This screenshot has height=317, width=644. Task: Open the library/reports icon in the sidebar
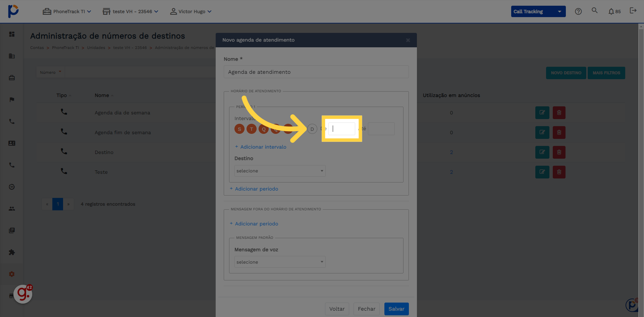(12, 230)
